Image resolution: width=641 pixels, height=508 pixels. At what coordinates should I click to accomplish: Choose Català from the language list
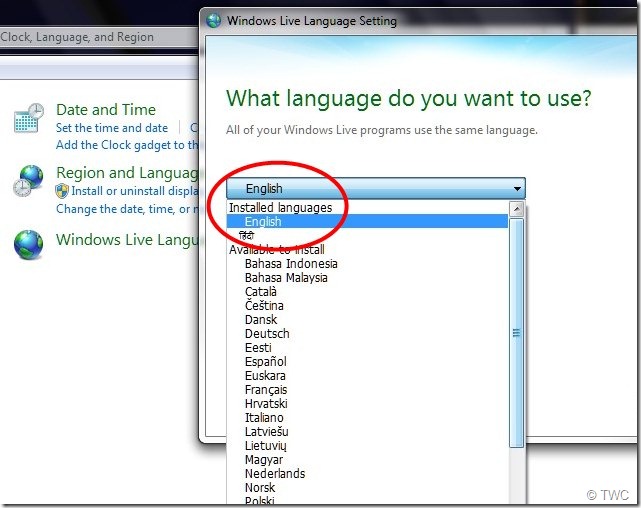[x=368, y=292]
